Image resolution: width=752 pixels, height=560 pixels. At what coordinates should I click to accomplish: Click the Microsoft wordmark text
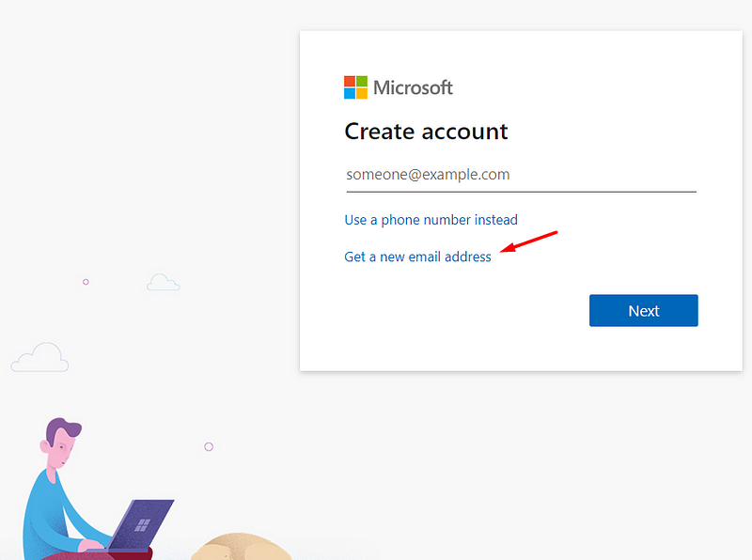pos(413,88)
